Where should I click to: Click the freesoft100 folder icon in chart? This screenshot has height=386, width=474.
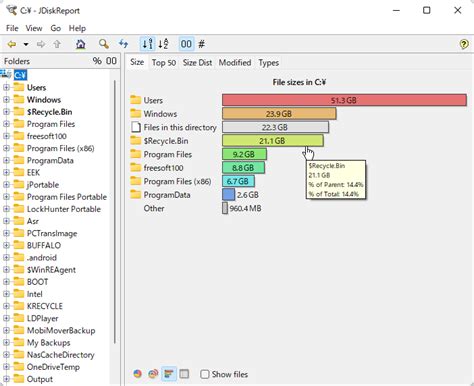coord(135,167)
